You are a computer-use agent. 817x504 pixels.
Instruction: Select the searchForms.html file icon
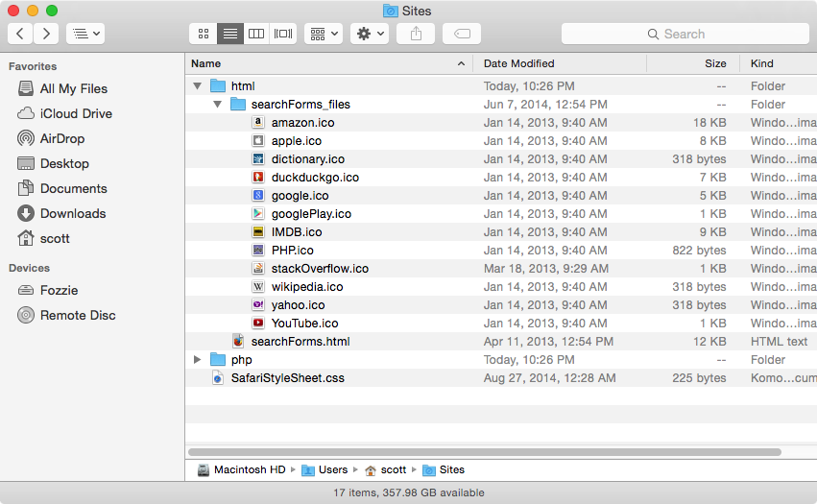point(238,342)
